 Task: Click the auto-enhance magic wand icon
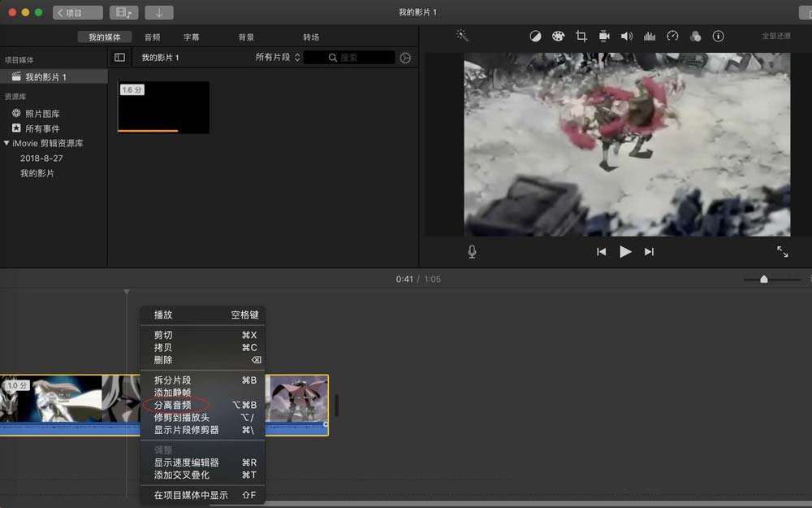coord(461,36)
